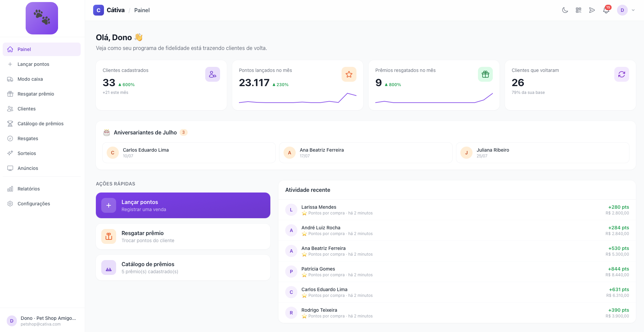Open notifications bell with 15 badge

click(x=606, y=10)
